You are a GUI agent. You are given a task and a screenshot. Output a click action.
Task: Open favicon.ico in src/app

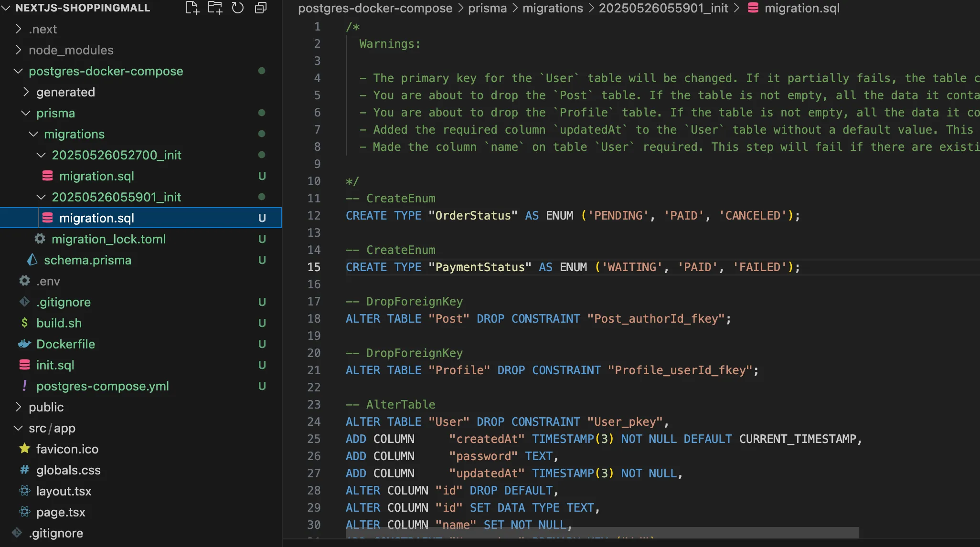[67, 449]
